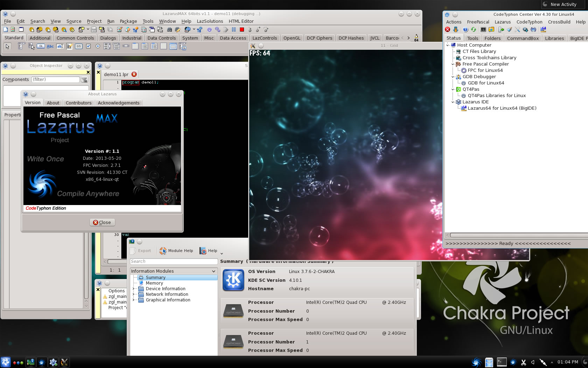
Task: Select the TToggleBox 'on' component icon
Action: (x=79, y=46)
